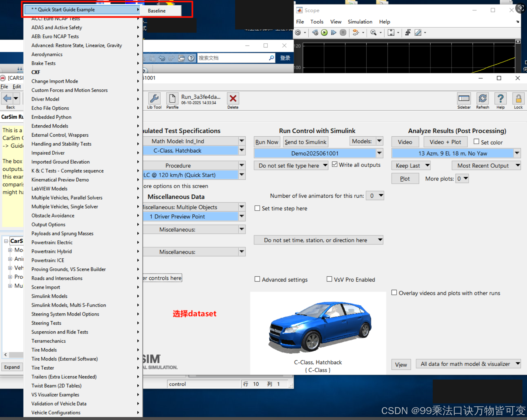Viewport: 527px width, 420px height.
Task: Expand the Keep Last dropdown
Action: tap(427, 166)
